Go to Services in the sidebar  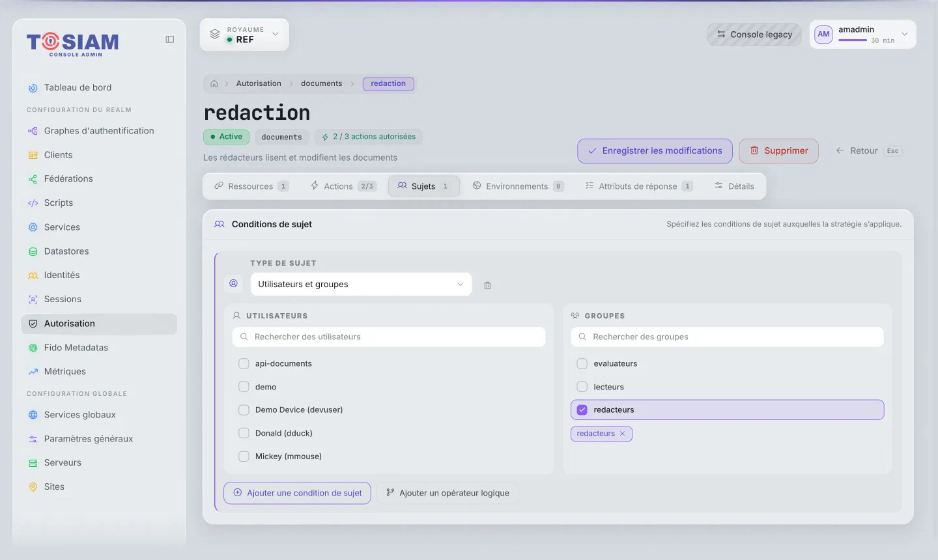tap(99, 227)
